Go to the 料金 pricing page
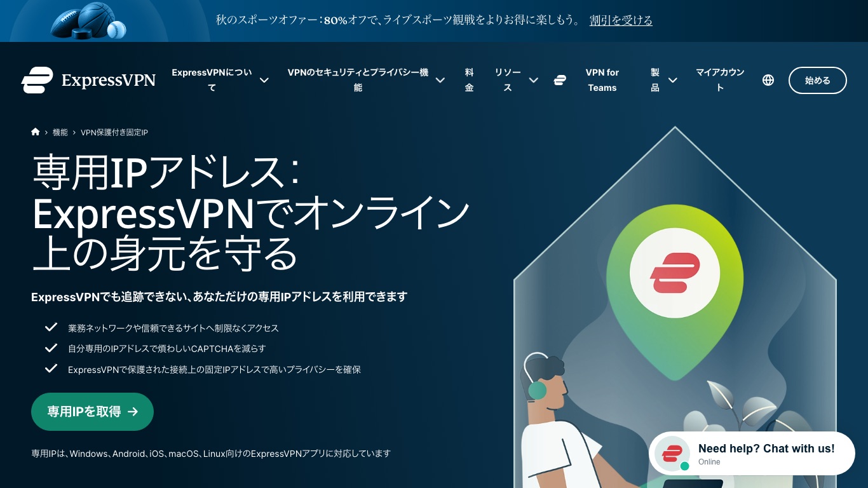Viewport: 868px width, 488px height. click(x=469, y=80)
